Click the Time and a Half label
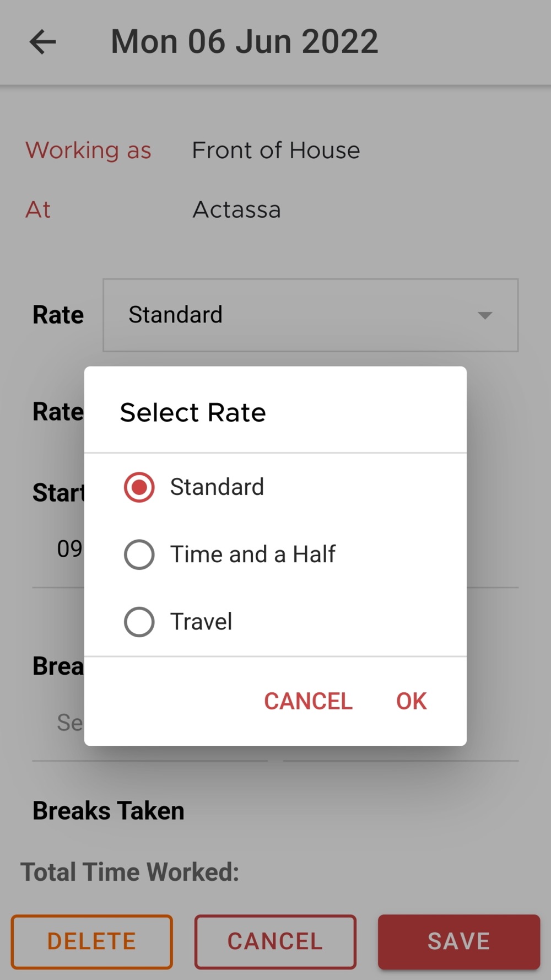 pos(253,554)
